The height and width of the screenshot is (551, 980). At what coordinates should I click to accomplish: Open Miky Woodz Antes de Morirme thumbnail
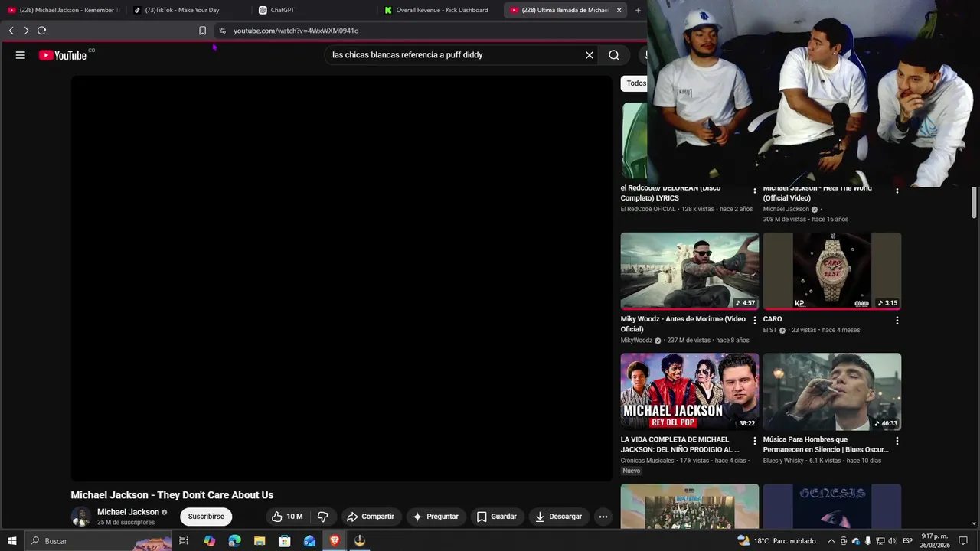coord(690,271)
